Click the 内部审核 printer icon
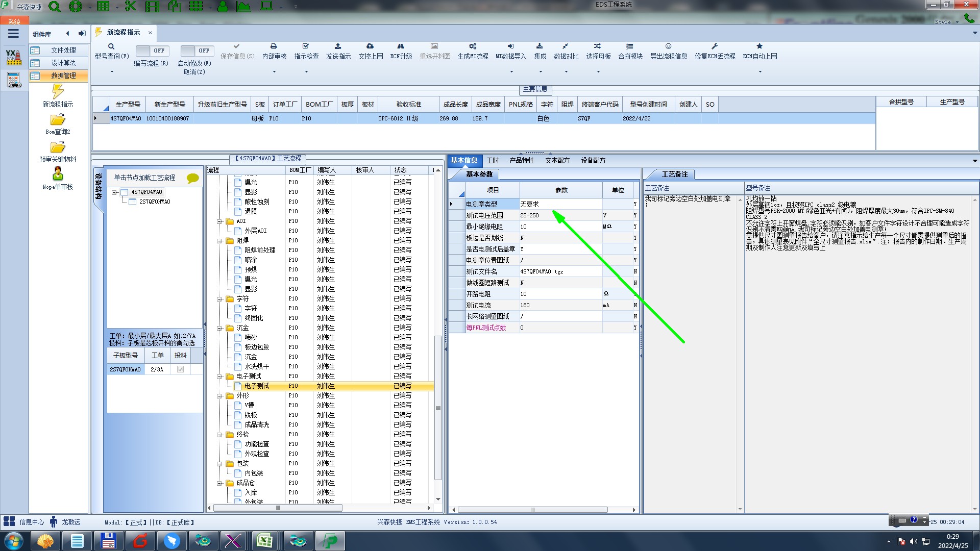Image resolution: width=980 pixels, height=551 pixels. click(274, 46)
